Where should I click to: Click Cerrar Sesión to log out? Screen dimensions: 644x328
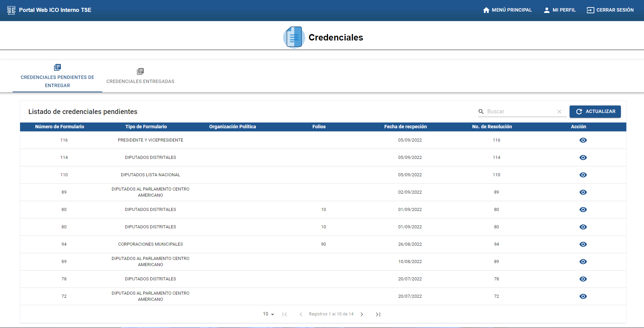click(610, 10)
